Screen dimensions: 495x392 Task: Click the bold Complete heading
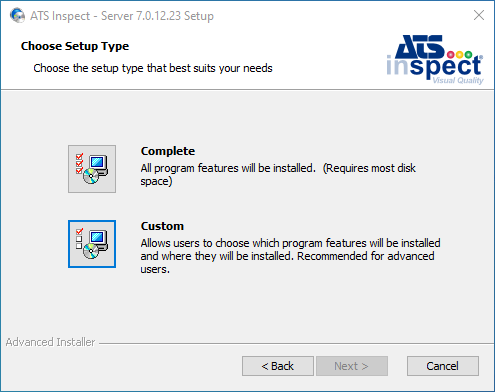[x=168, y=151]
